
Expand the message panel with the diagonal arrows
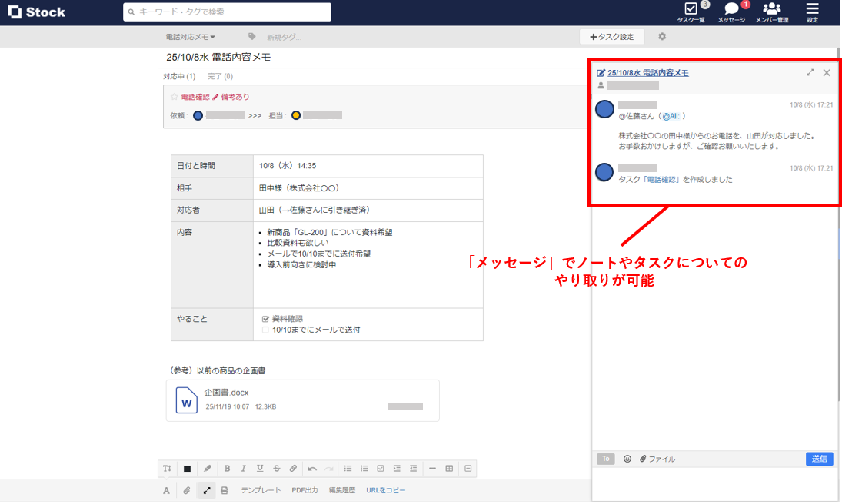pyautogui.click(x=810, y=72)
